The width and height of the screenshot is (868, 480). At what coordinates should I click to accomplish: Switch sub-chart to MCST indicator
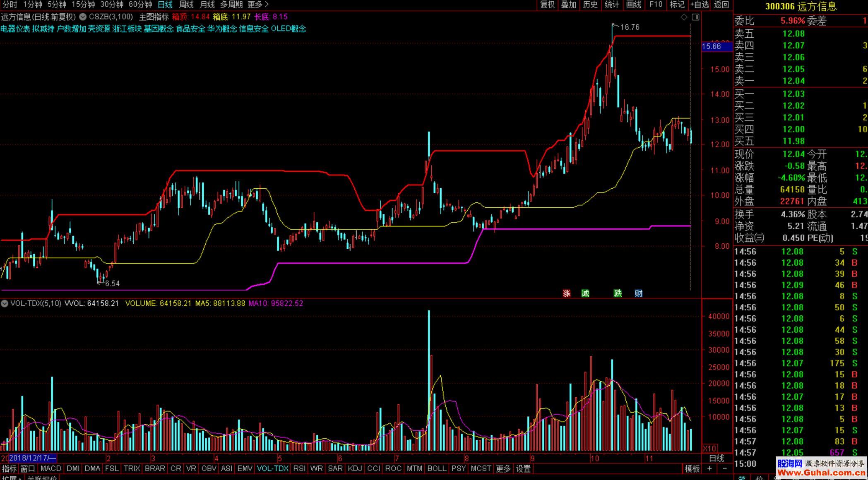pos(481,468)
